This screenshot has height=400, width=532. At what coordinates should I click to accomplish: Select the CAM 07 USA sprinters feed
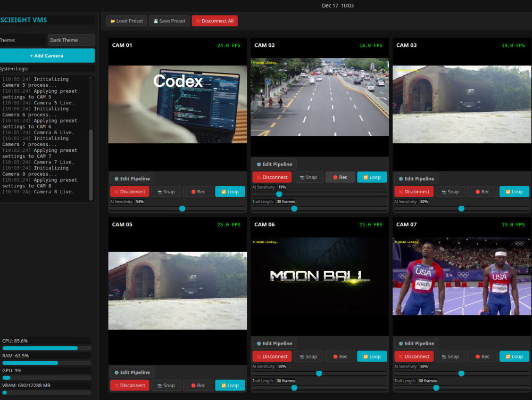pos(462,276)
